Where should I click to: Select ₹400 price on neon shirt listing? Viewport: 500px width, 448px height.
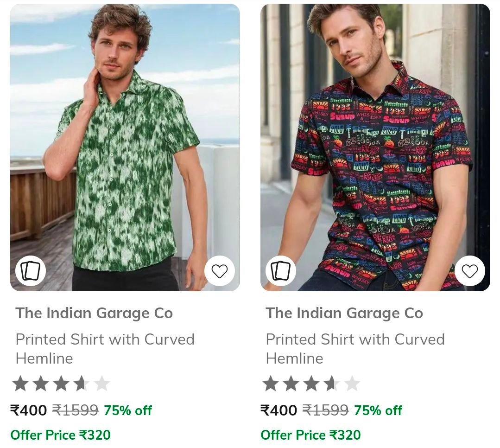pyautogui.click(x=279, y=410)
